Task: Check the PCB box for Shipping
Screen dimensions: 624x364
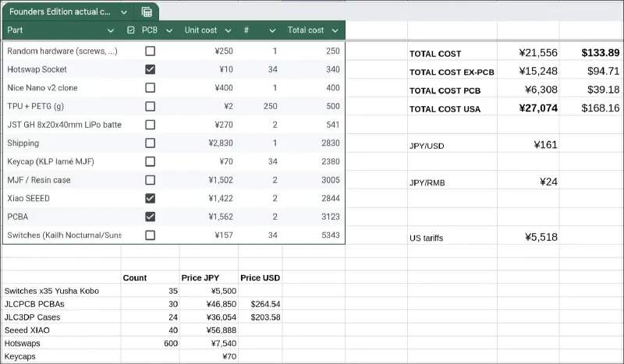Action: click(x=150, y=143)
